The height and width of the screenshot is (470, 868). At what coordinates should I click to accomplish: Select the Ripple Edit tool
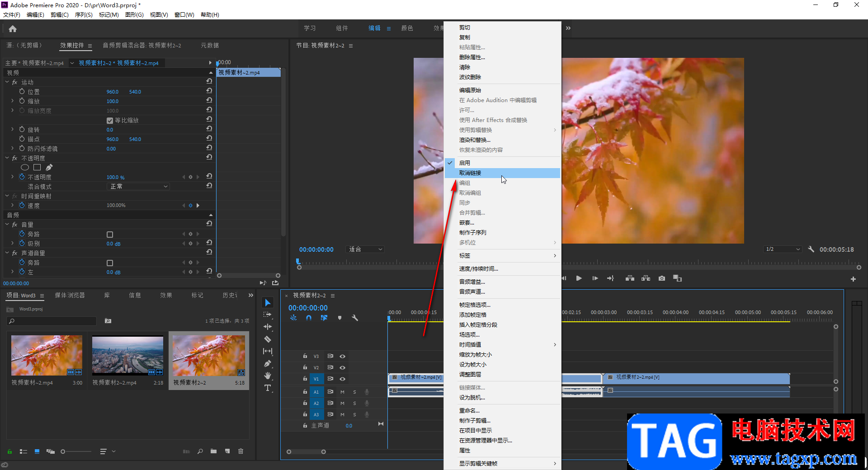tap(268, 327)
